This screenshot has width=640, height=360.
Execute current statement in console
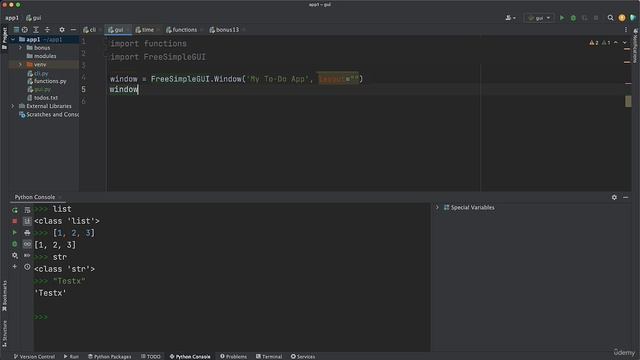click(x=15, y=232)
